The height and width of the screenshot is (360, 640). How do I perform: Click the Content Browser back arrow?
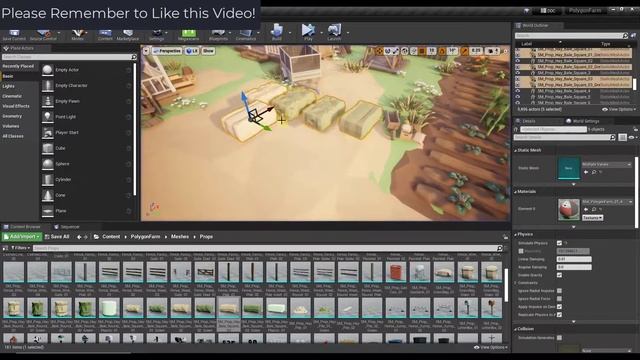click(x=79, y=237)
